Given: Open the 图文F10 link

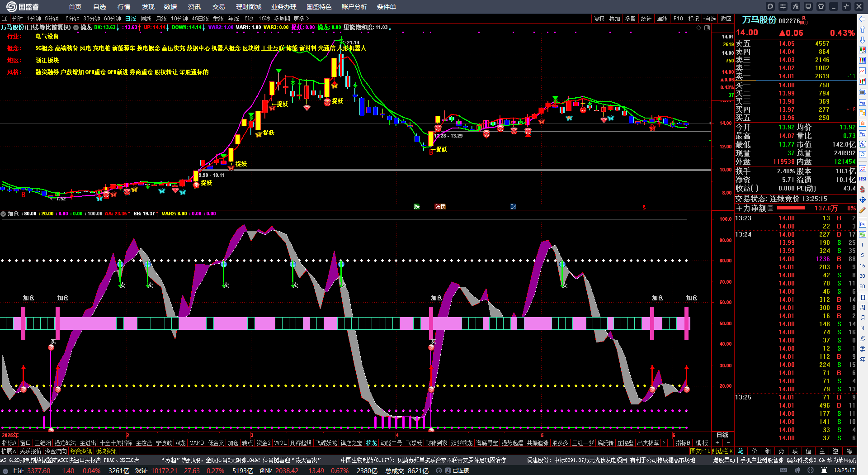Looking at the screenshot, I should click(700, 451).
